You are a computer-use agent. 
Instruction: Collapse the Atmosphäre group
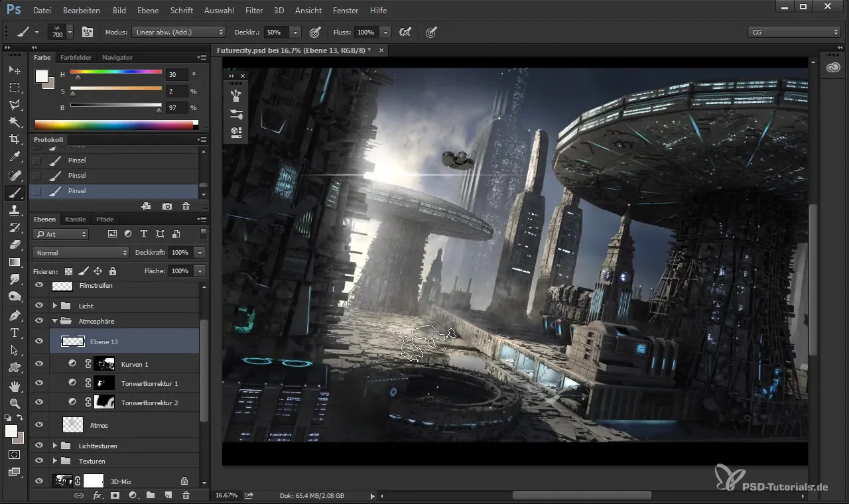click(55, 321)
